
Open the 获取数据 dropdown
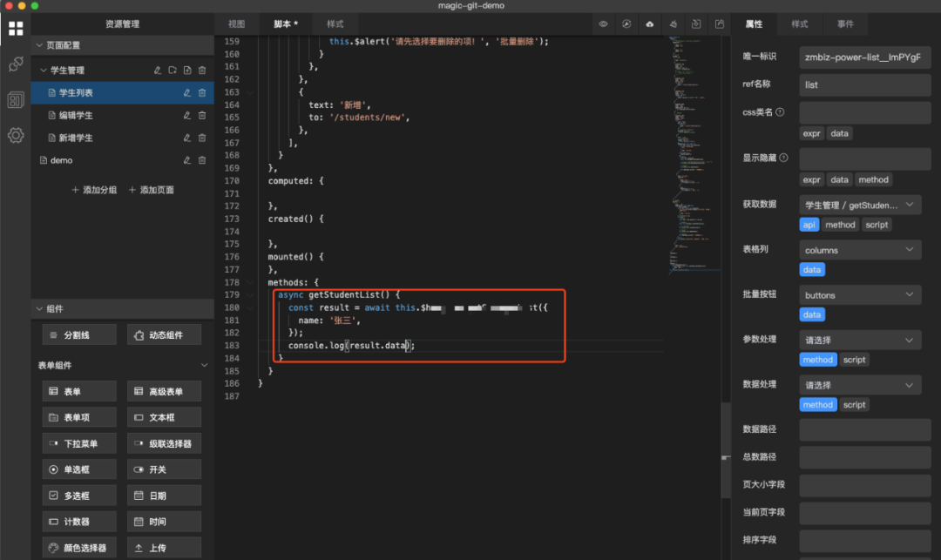[860, 205]
